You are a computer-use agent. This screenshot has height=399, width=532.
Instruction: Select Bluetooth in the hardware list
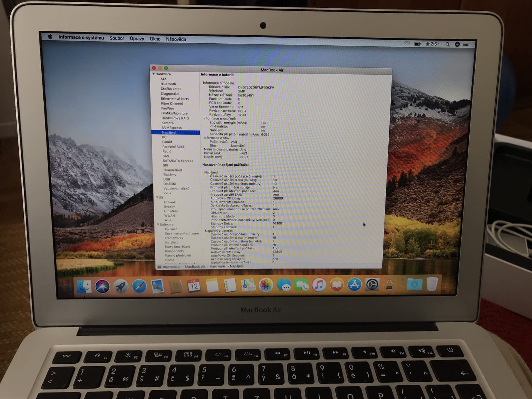pyautogui.click(x=168, y=84)
